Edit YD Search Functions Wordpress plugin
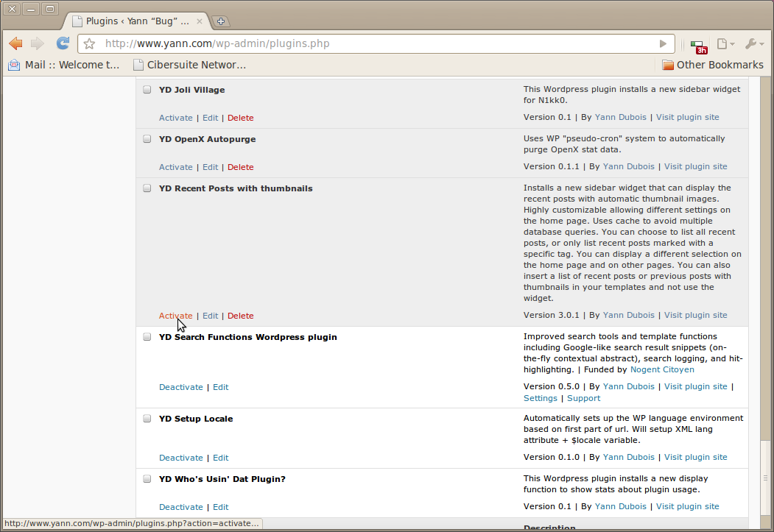The height and width of the screenshot is (532, 774). pos(221,388)
